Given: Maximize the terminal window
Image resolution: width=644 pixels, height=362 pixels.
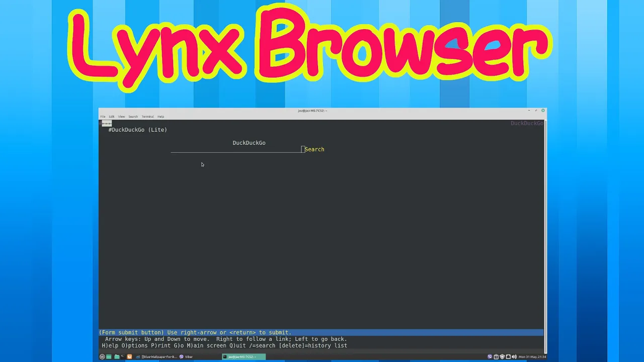Looking at the screenshot, I should pos(536,110).
